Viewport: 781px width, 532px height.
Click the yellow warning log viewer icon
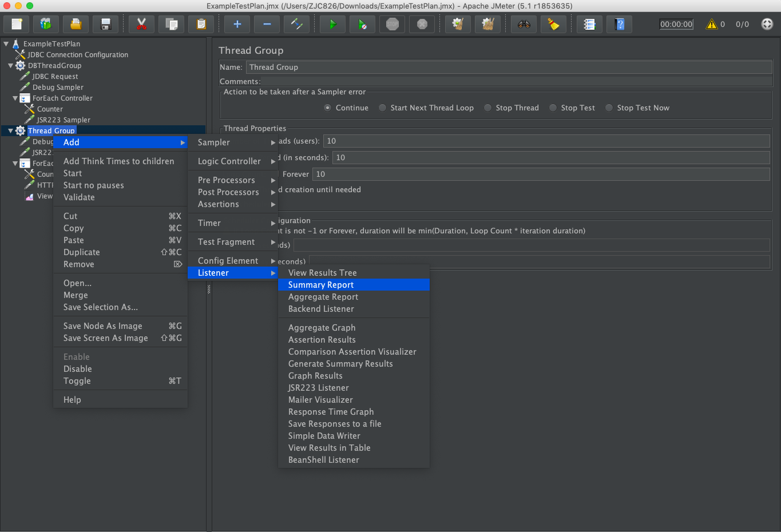(712, 24)
